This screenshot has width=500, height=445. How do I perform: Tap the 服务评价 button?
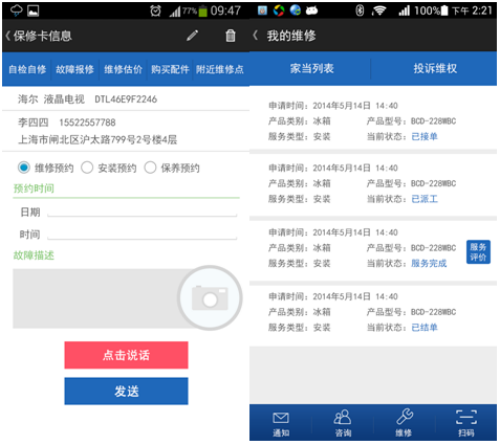tap(478, 252)
